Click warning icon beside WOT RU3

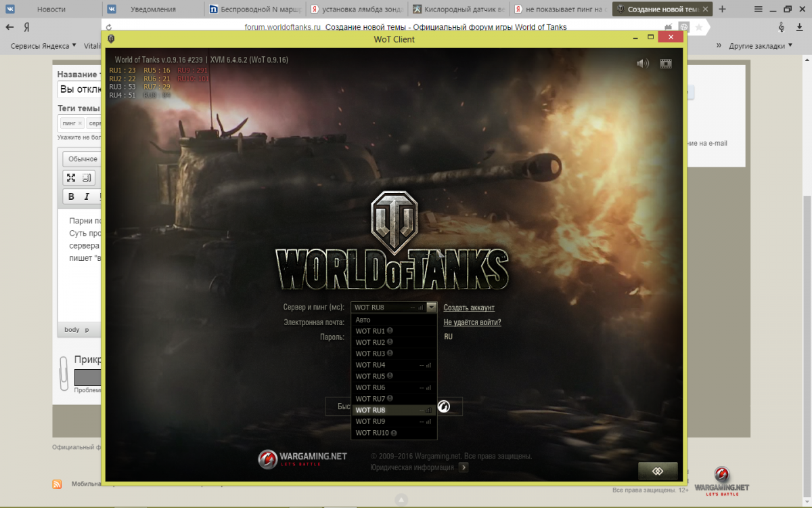coord(390,354)
